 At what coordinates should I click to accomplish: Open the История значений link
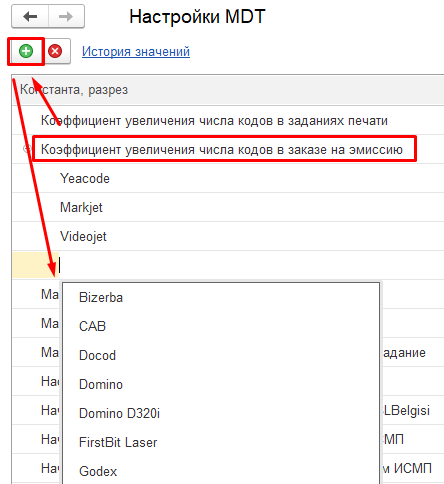coord(136,52)
